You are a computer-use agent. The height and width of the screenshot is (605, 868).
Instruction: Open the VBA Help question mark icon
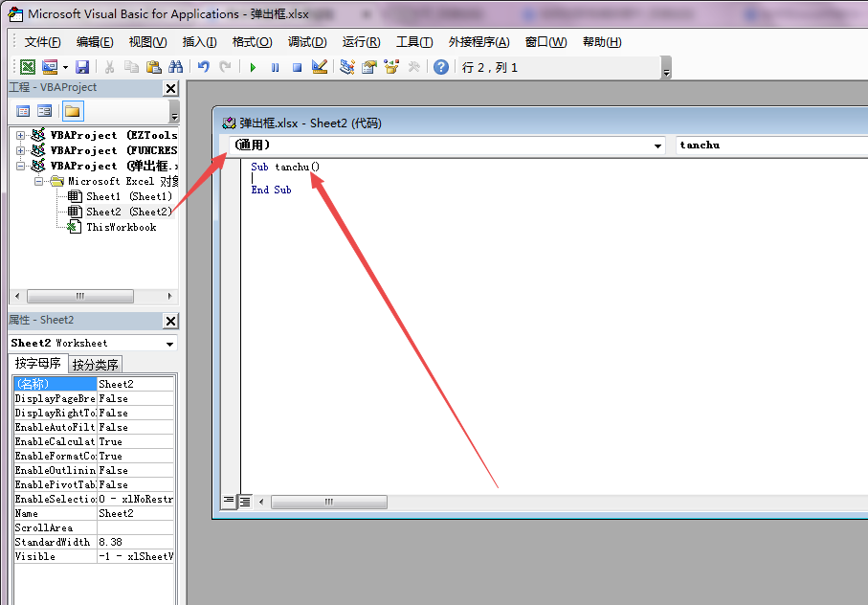tap(441, 68)
